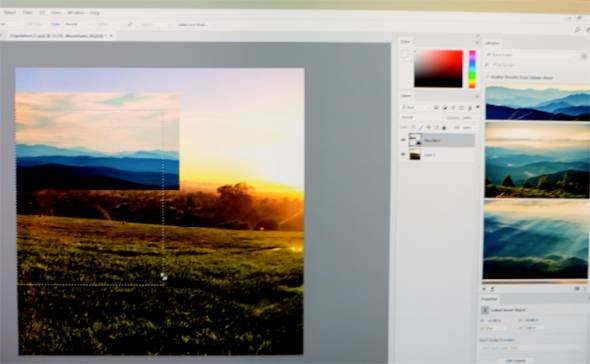Open the Filter menu

[x=27, y=12]
